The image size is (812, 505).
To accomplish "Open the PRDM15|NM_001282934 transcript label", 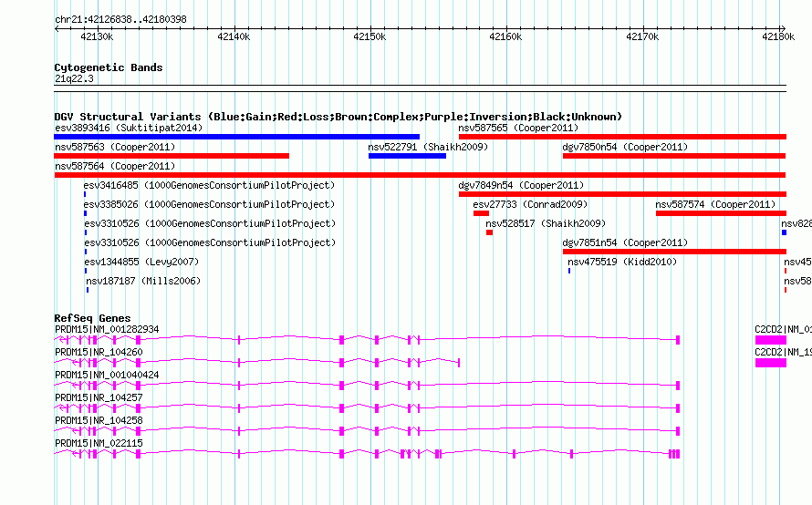I will pos(107,329).
